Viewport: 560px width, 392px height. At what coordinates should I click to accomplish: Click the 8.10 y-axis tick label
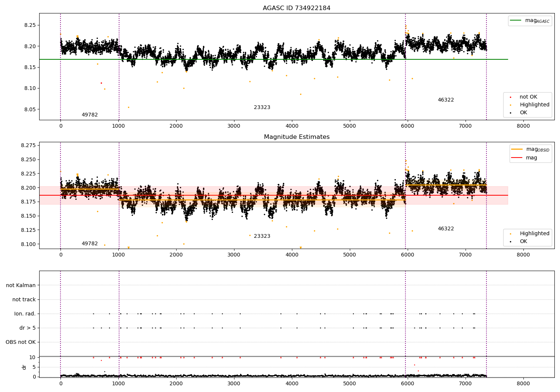coord(30,88)
